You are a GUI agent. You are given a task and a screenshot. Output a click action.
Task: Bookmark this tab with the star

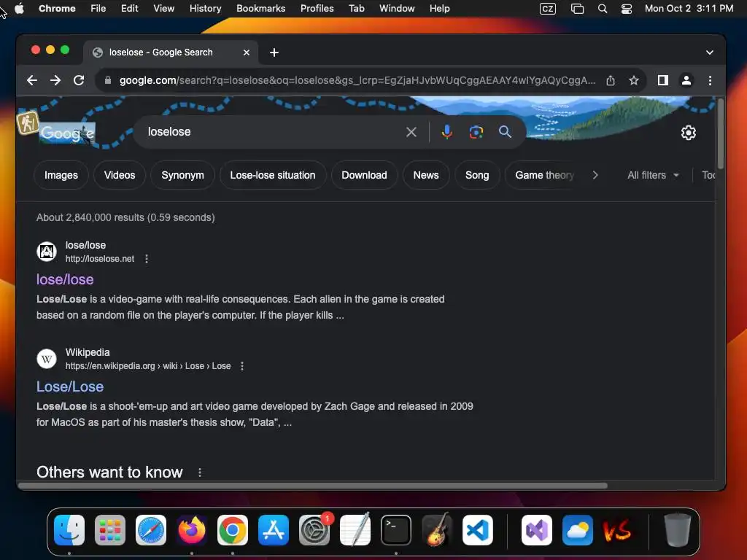pyautogui.click(x=634, y=80)
